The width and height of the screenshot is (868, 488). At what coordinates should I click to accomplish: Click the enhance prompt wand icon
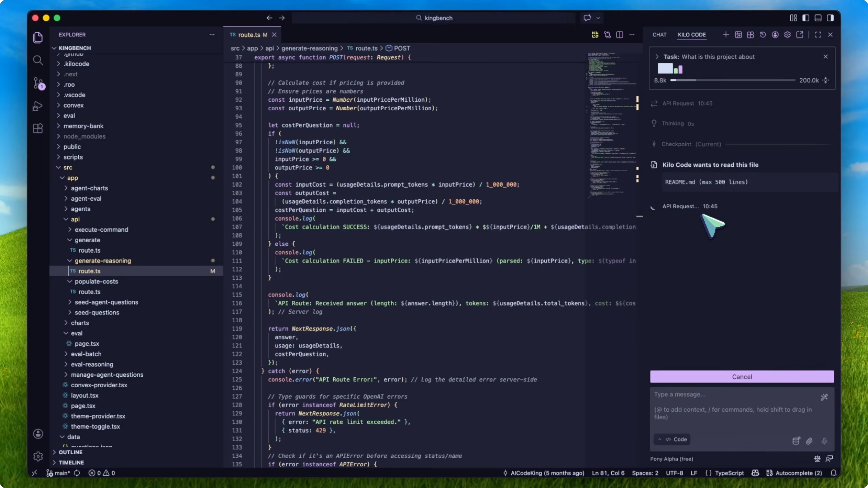point(824,397)
